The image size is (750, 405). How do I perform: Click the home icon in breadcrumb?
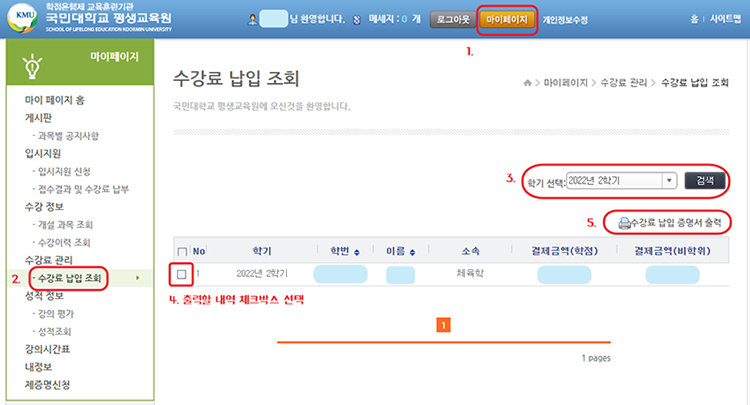point(525,80)
